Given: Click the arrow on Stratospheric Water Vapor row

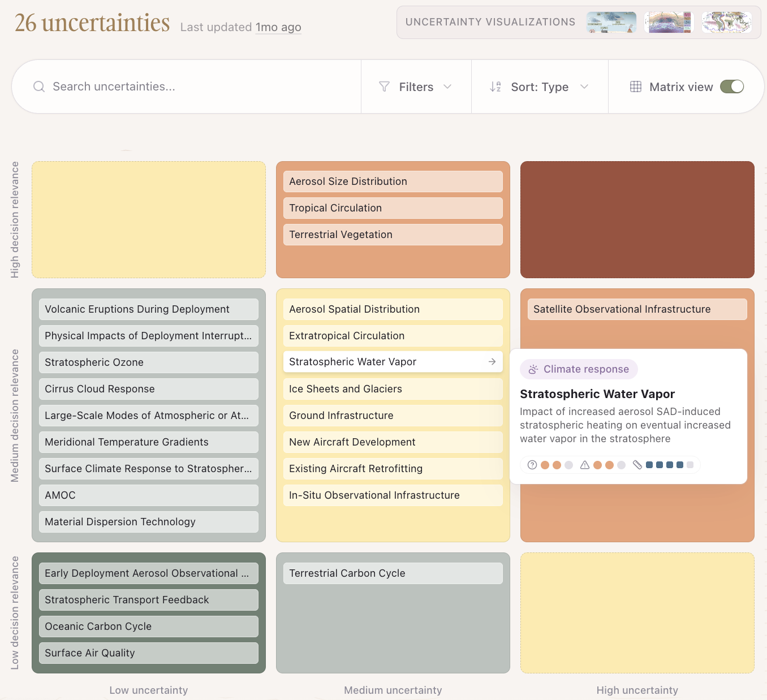Looking at the screenshot, I should pos(492,361).
